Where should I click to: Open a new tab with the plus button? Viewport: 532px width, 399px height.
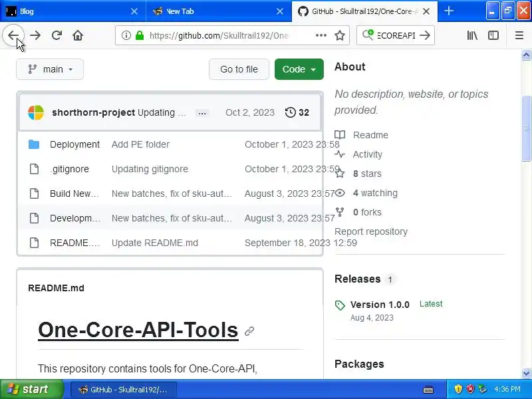click(x=448, y=11)
